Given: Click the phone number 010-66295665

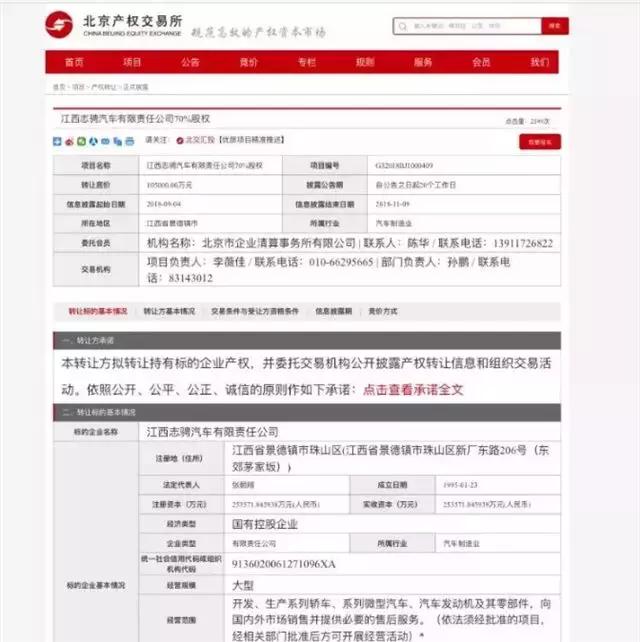Looking at the screenshot, I should pyautogui.click(x=341, y=262).
